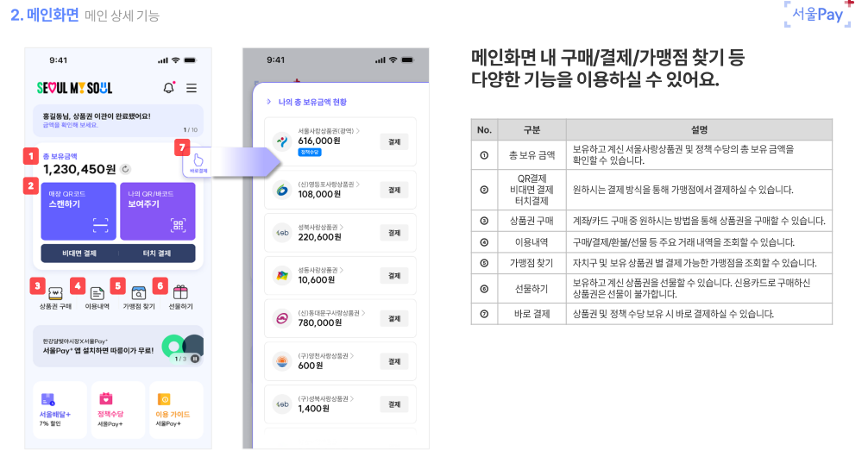The width and height of the screenshot is (868, 457).
Task: Click the 상품권 구매 table cell
Action: [531, 221]
